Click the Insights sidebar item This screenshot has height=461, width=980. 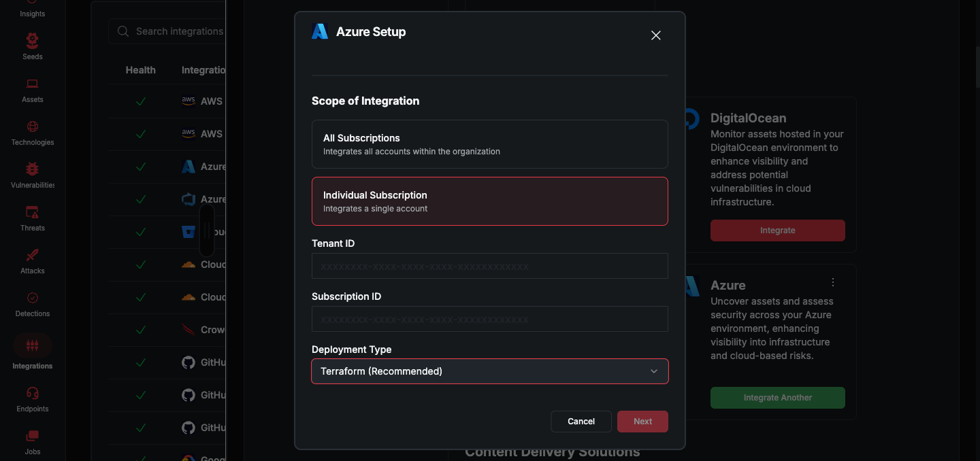[x=32, y=10]
